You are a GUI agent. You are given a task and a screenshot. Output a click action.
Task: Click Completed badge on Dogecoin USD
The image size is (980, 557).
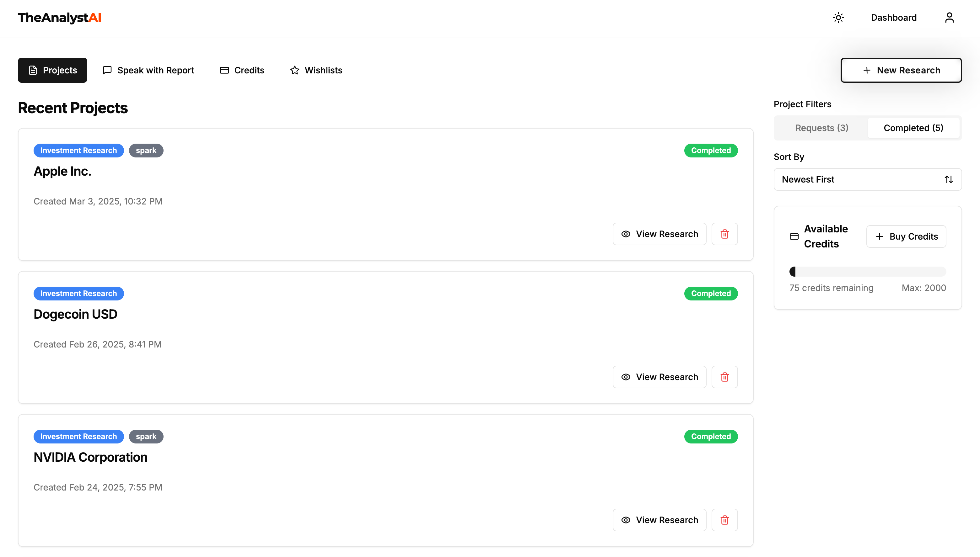click(710, 294)
